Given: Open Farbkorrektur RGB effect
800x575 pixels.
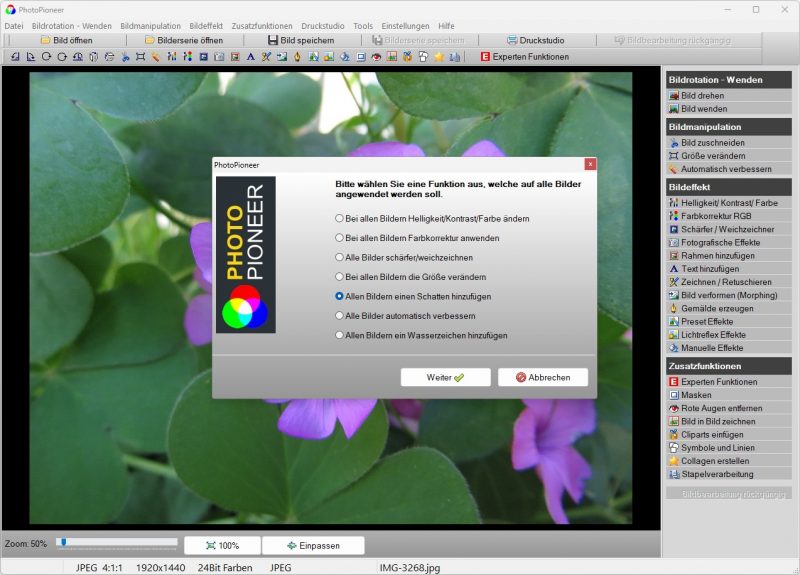Looking at the screenshot, I should coord(716,216).
